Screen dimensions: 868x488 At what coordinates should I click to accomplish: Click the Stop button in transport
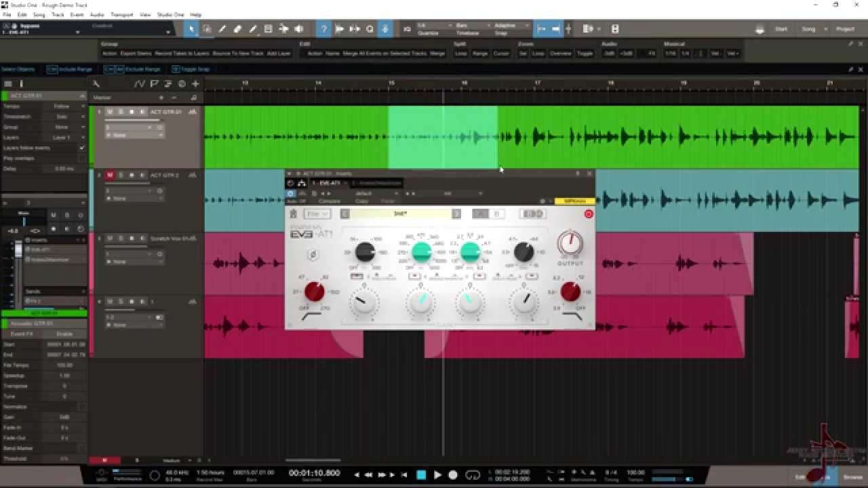tap(421, 475)
